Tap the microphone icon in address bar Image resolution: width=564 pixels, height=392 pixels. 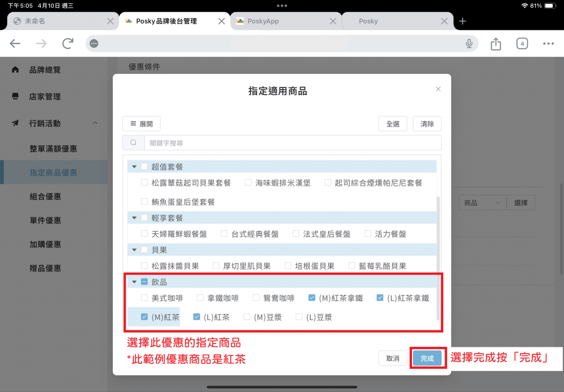pyautogui.click(x=469, y=43)
